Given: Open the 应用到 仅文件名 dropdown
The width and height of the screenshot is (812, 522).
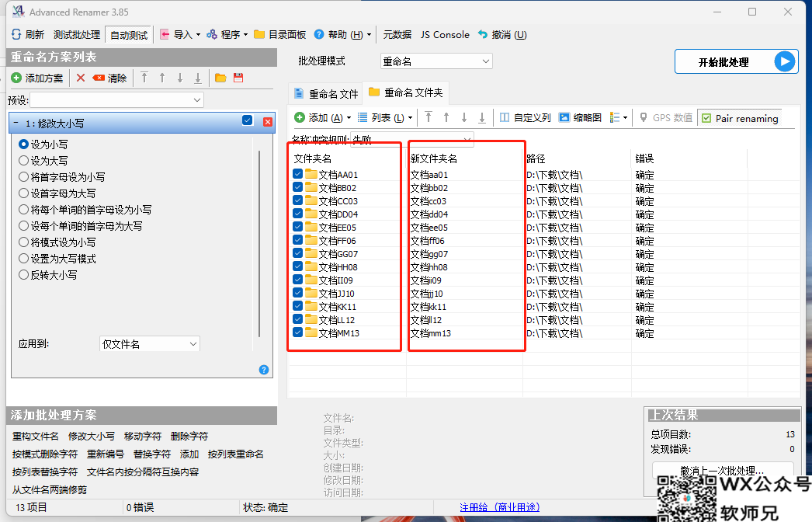Looking at the screenshot, I should pos(150,343).
